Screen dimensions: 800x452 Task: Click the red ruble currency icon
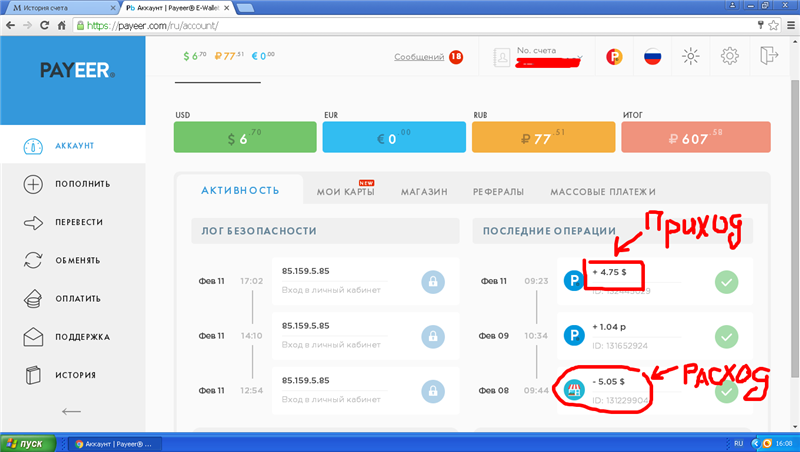coord(614,57)
